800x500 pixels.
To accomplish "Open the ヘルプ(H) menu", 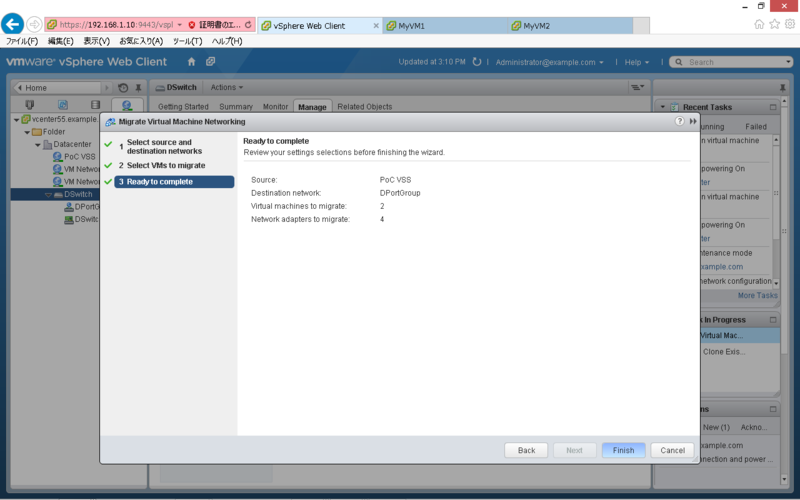I will [227, 41].
